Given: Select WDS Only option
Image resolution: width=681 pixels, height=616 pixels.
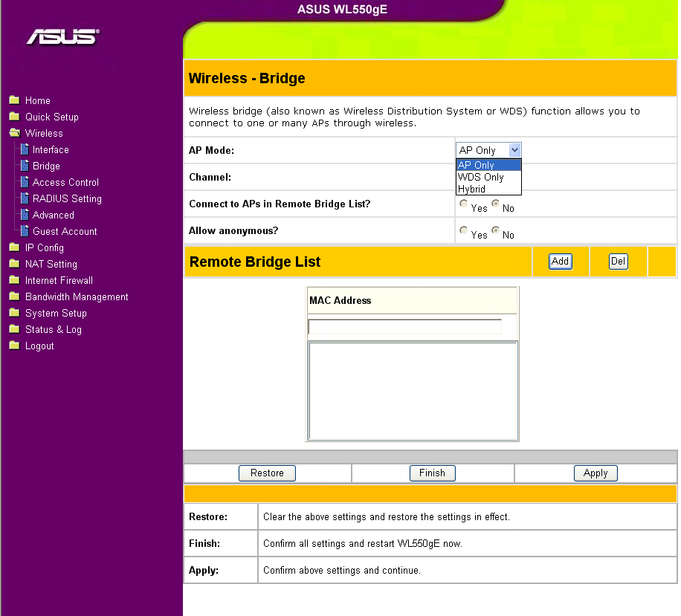Looking at the screenshot, I should tap(488, 177).
